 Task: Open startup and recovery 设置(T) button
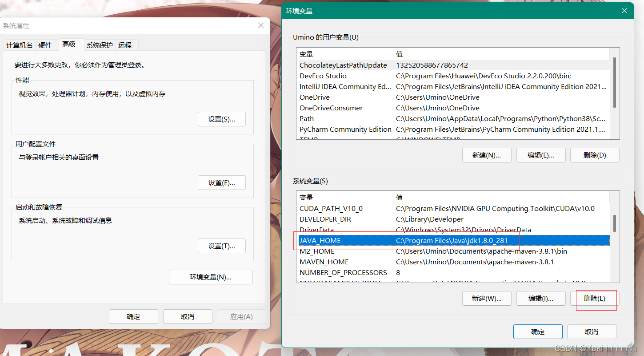tap(221, 246)
